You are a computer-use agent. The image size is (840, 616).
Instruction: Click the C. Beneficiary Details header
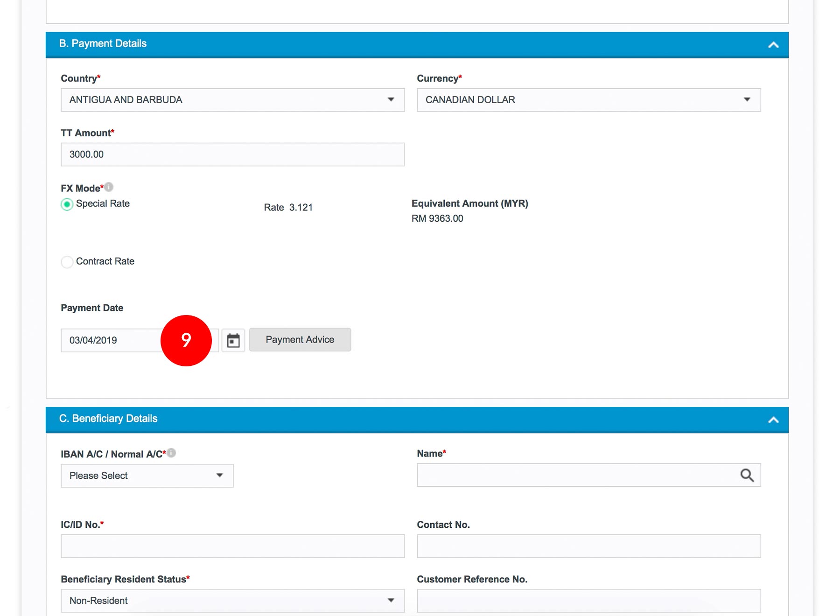pos(108,419)
